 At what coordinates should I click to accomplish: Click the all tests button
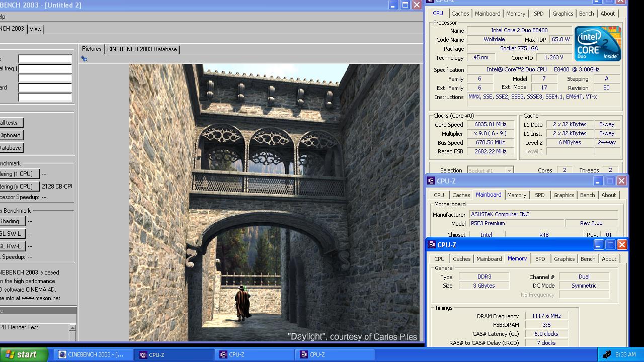(11, 123)
